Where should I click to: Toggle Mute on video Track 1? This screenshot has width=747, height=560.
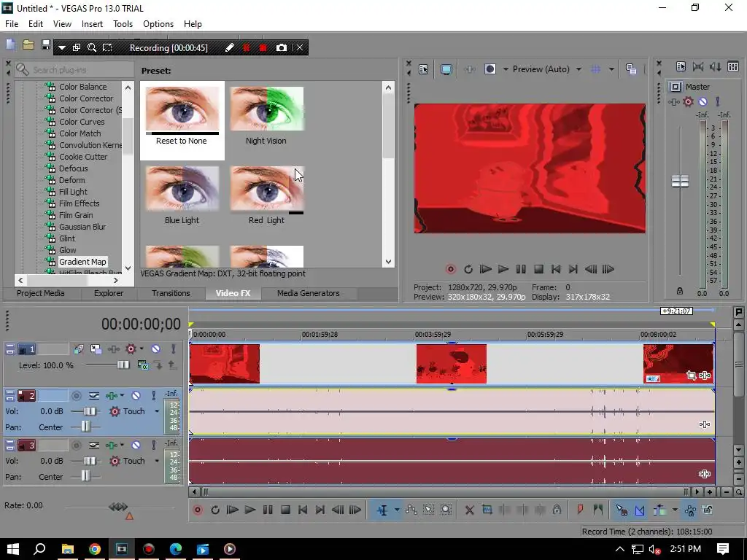(x=155, y=349)
